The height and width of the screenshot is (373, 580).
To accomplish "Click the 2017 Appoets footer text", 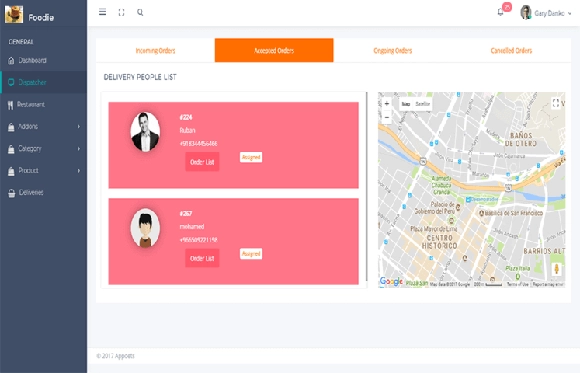I will (115, 356).
